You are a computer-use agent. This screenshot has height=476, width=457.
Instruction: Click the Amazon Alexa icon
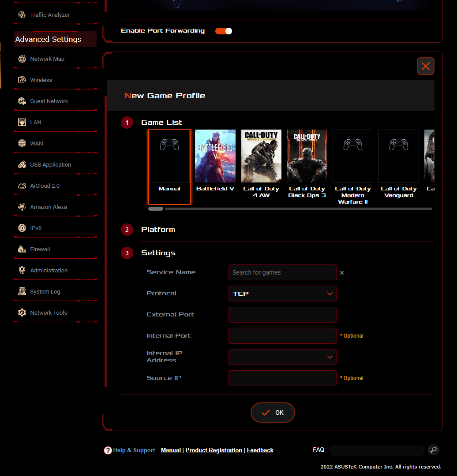tap(22, 207)
